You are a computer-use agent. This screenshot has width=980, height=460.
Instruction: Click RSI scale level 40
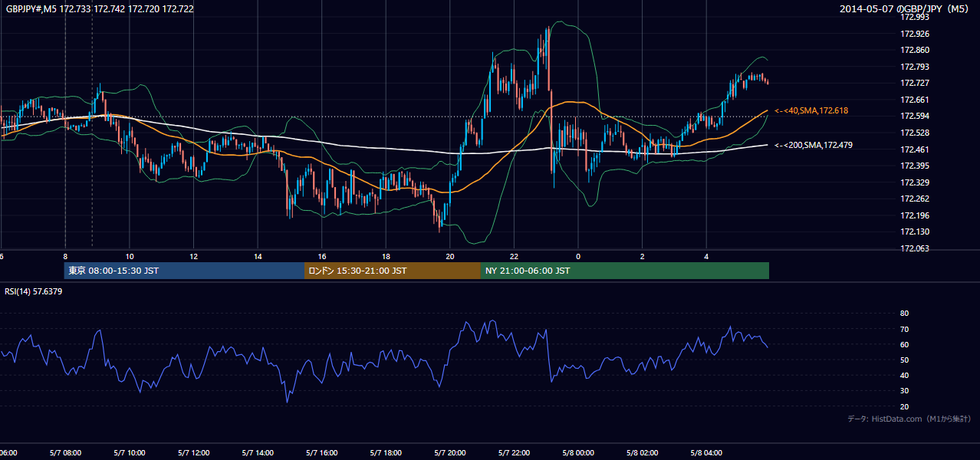pos(904,375)
